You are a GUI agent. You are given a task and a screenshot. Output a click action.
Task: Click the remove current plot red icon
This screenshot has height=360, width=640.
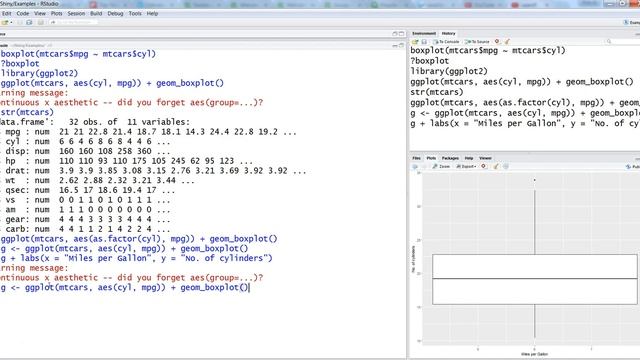[484, 167]
